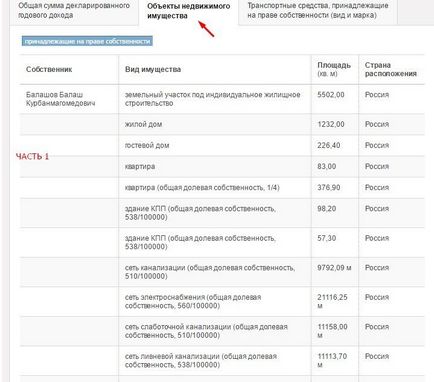Click the area value 5502,00
Screen dimensions: 434x382
(331, 95)
